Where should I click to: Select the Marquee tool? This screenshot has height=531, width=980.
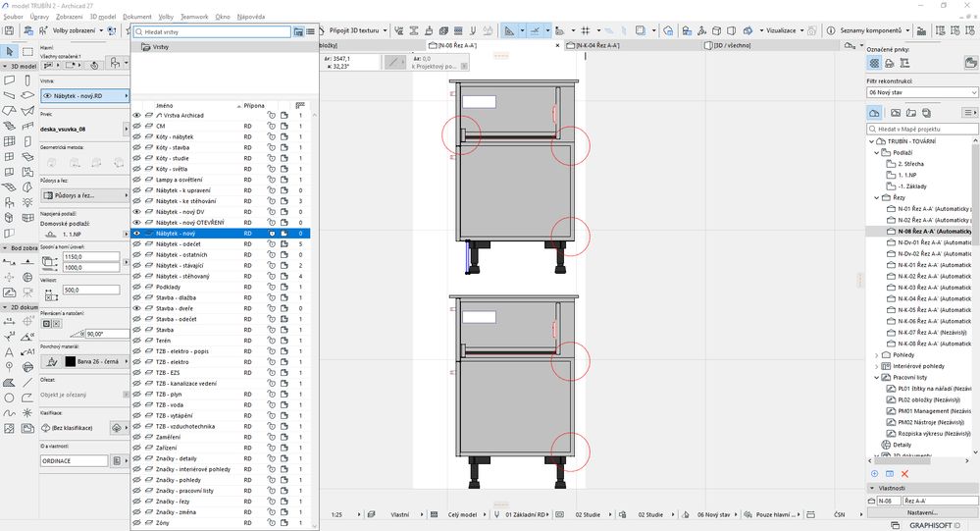click(28, 51)
